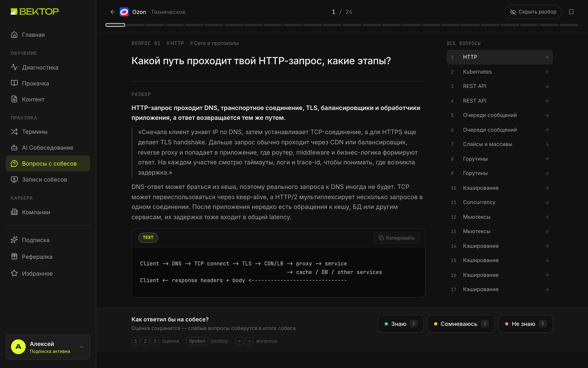
Task: Click the Алексей avatar circle
Action: click(18, 347)
